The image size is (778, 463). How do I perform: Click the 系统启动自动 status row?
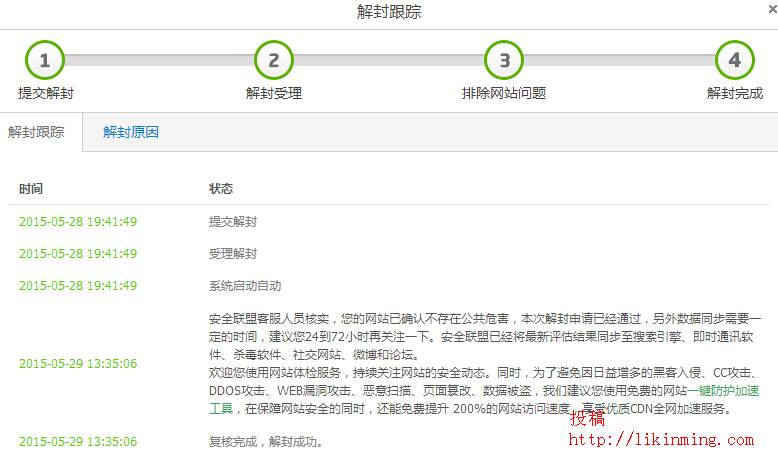pos(245,285)
